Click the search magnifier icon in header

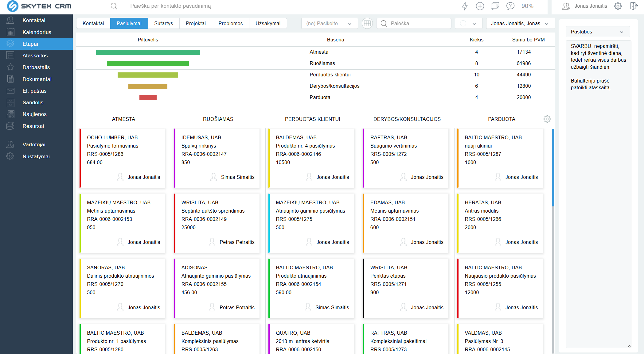114,6
